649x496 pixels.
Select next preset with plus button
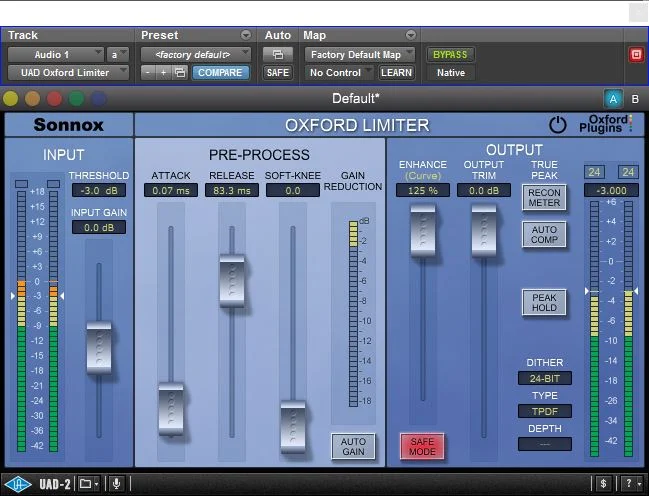(164, 72)
